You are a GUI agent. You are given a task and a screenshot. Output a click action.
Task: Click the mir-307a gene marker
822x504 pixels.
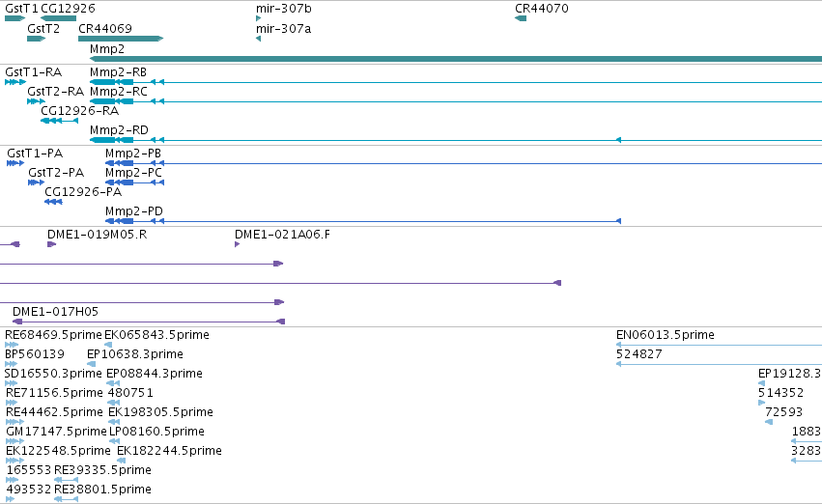pos(259,39)
